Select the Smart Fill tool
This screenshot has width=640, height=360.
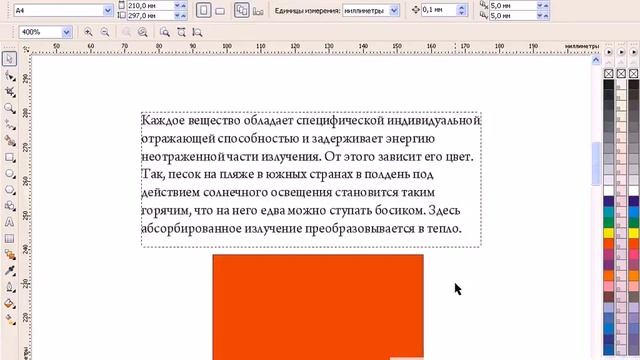[9, 141]
